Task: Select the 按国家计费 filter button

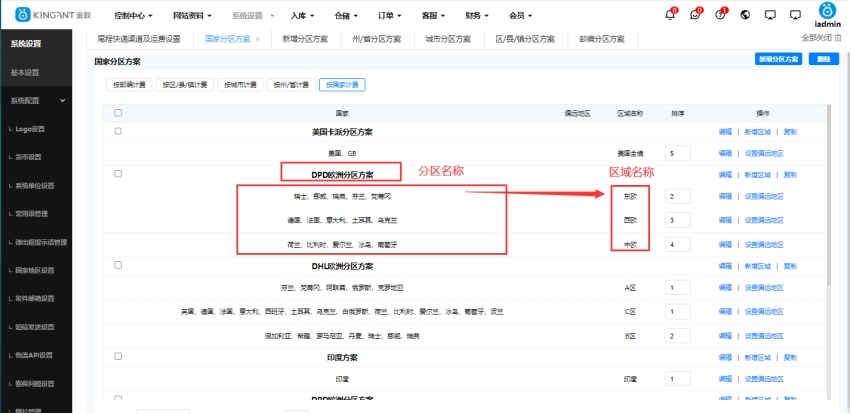Action: (342, 85)
